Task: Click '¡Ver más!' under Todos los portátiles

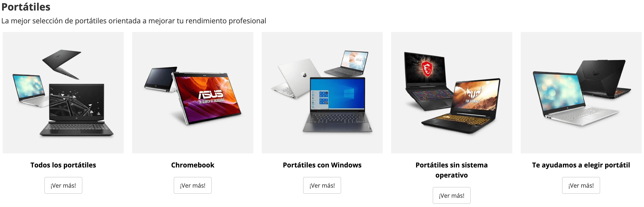Action: (x=63, y=186)
